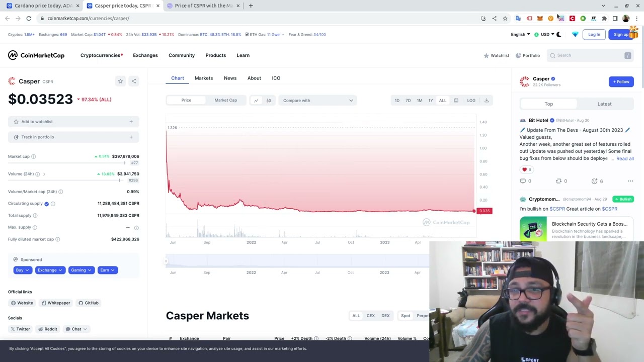644x362 pixels.
Task: Open the GitHub link
Action: coord(89,303)
